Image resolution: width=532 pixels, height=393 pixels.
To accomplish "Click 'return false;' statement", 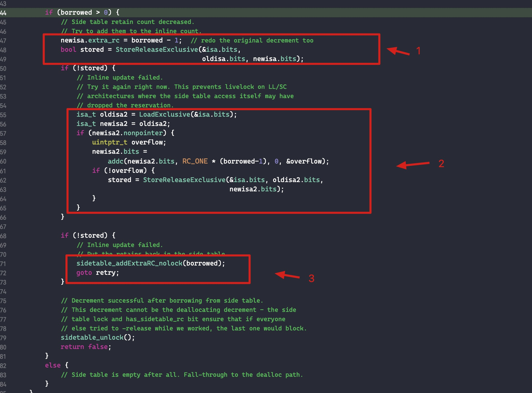I will tap(86, 347).
